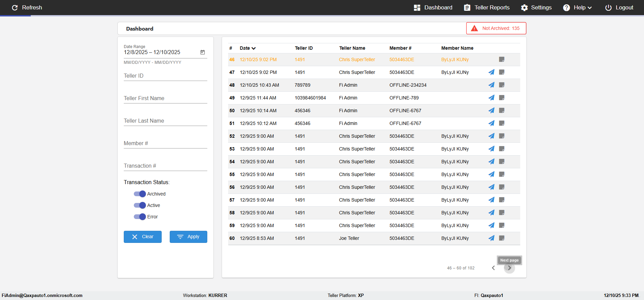Viewport: 644px width, 300px height.
Task: Open the note icon in row 47
Action: [x=502, y=72]
